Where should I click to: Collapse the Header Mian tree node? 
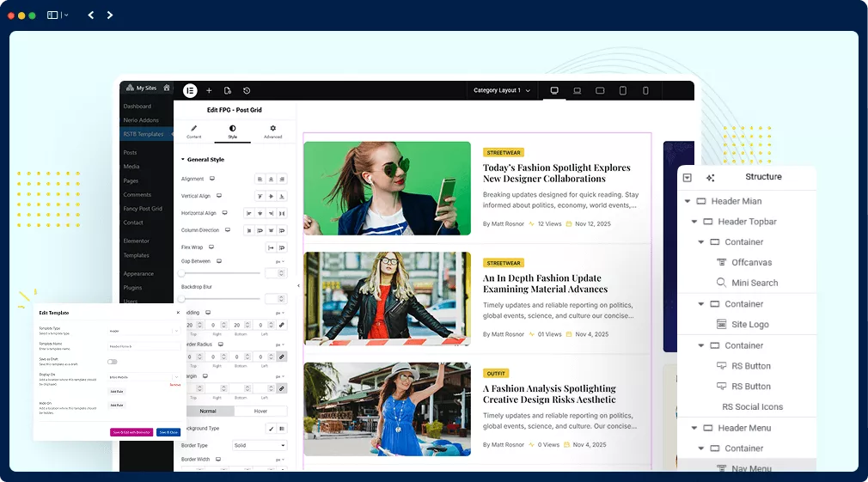click(688, 201)
